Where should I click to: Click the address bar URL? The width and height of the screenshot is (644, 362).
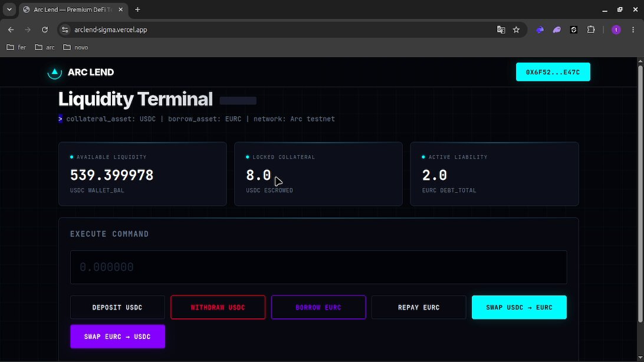(110, 29)
